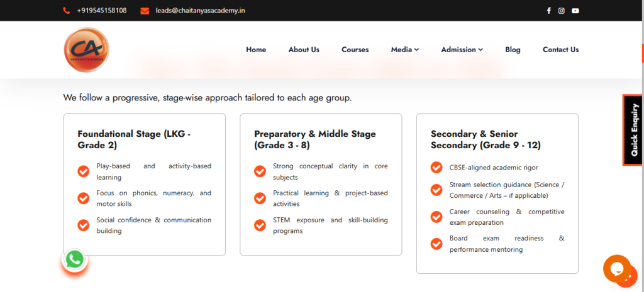This screenshot has height=292, width=644.
Task: Click checkmark next to Play-based learning
Action: pyautogui.click(x=83, y=171)
